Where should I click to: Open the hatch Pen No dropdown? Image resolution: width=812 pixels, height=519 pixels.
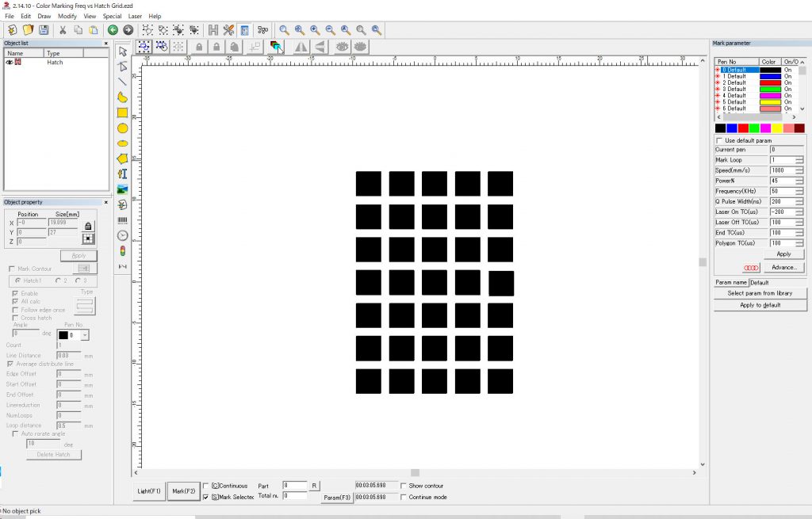pos(85,335)
